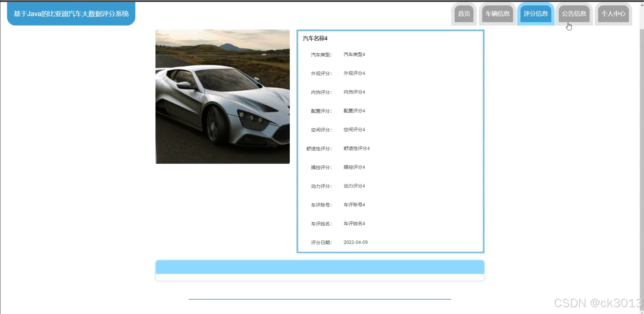Click the 车评账号: label
Viewport: 644px width, 314px height.
click(x=321, y=205)
